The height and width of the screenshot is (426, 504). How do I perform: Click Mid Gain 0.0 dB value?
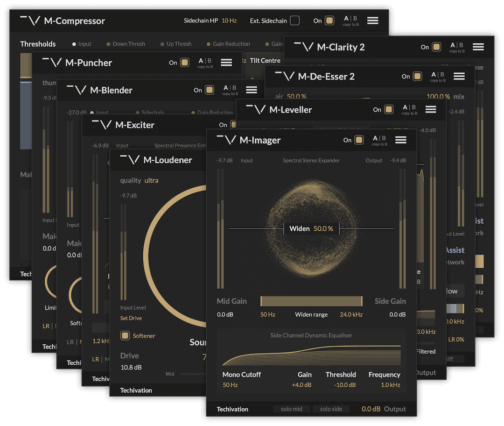[225, 314]
